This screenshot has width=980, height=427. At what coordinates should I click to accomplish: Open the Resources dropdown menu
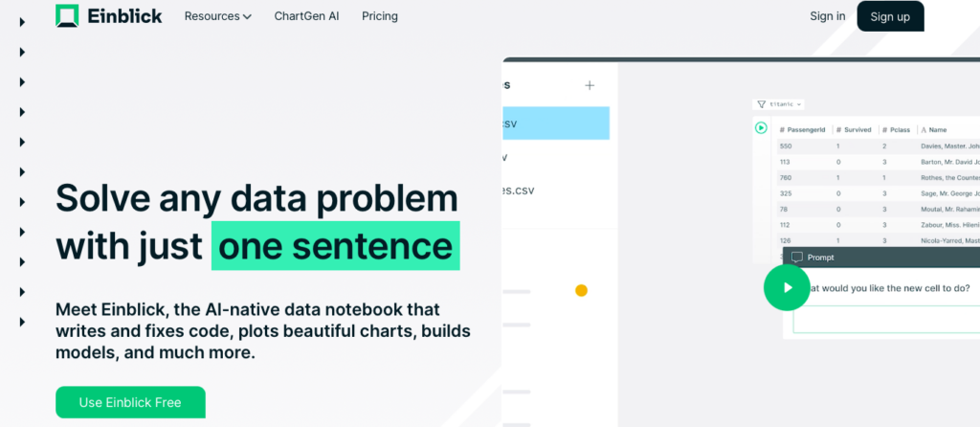coord(217,16)
